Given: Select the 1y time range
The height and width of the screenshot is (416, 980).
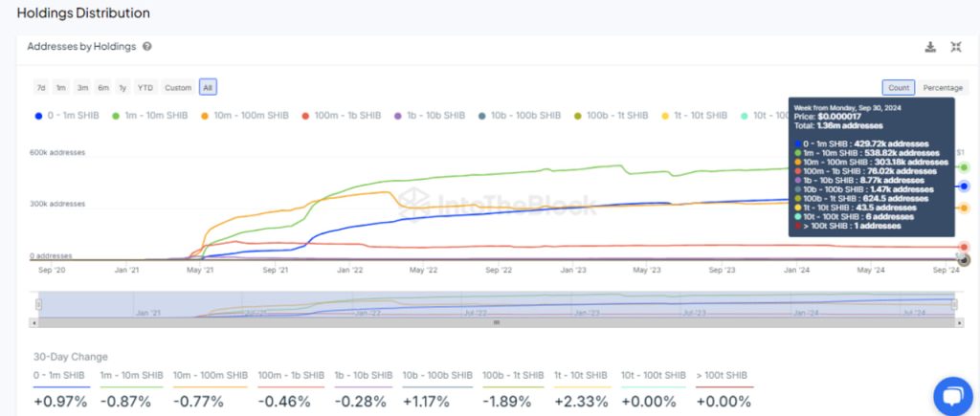Looking at the screenshot, I should click(122, 88).
